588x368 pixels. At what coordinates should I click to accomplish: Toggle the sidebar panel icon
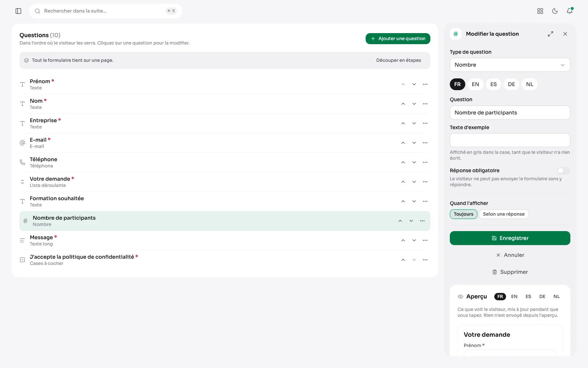click(x=18, y=11)
